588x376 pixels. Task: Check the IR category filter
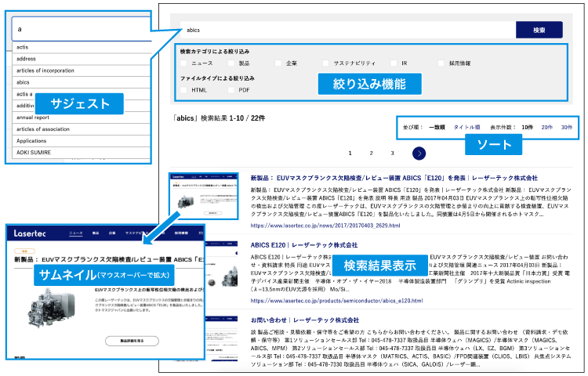394,63
